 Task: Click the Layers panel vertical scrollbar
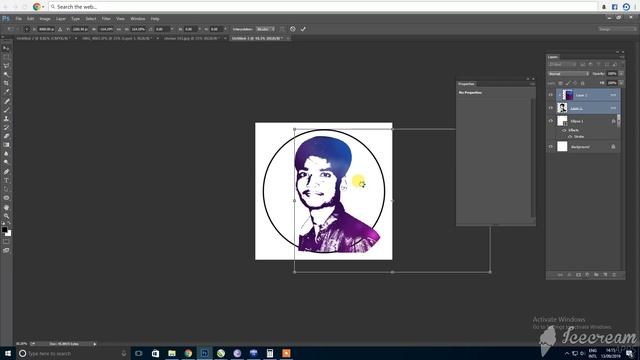pos(619,121)
